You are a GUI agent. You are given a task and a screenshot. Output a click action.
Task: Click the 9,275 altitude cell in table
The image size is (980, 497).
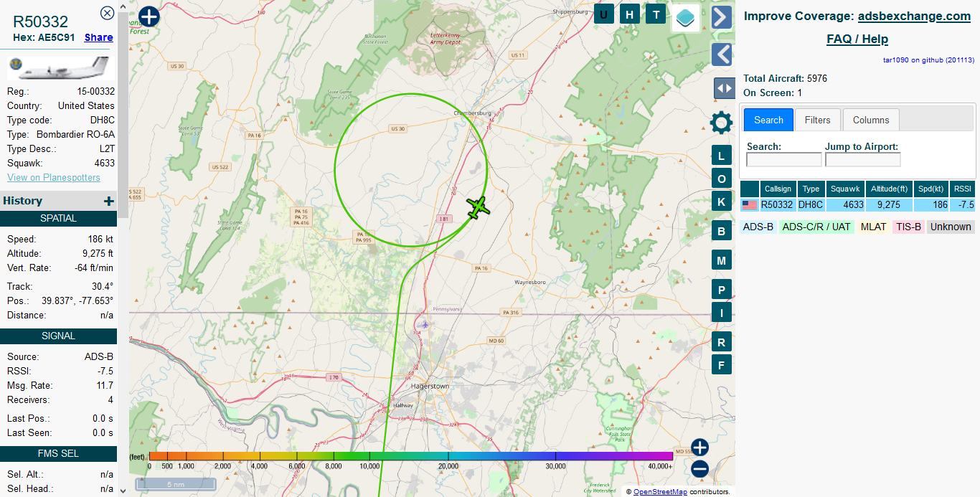click(x=889, y=205)
